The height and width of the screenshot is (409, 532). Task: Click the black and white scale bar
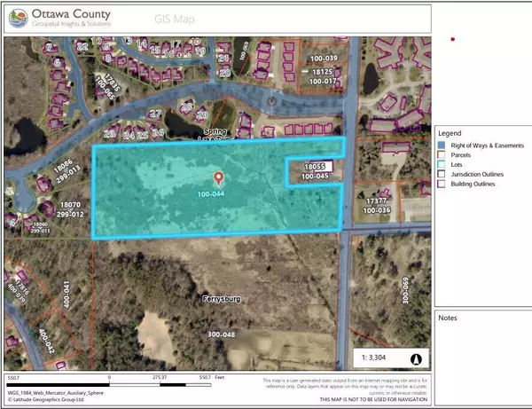tap(109, 385)
